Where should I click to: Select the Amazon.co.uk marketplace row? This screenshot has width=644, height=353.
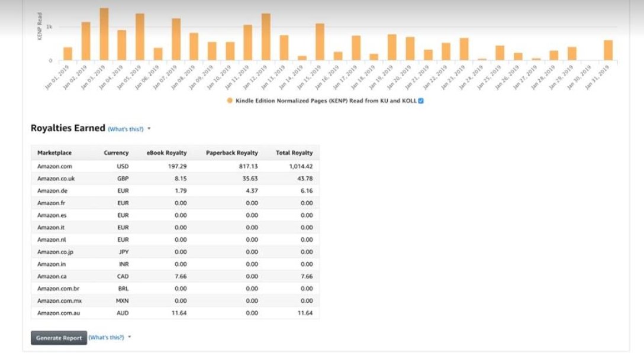click(56, 179)
